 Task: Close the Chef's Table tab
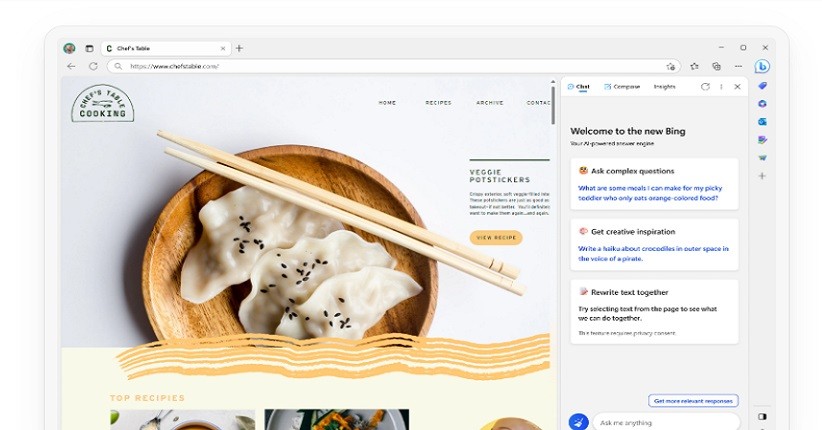click(223, 48)
